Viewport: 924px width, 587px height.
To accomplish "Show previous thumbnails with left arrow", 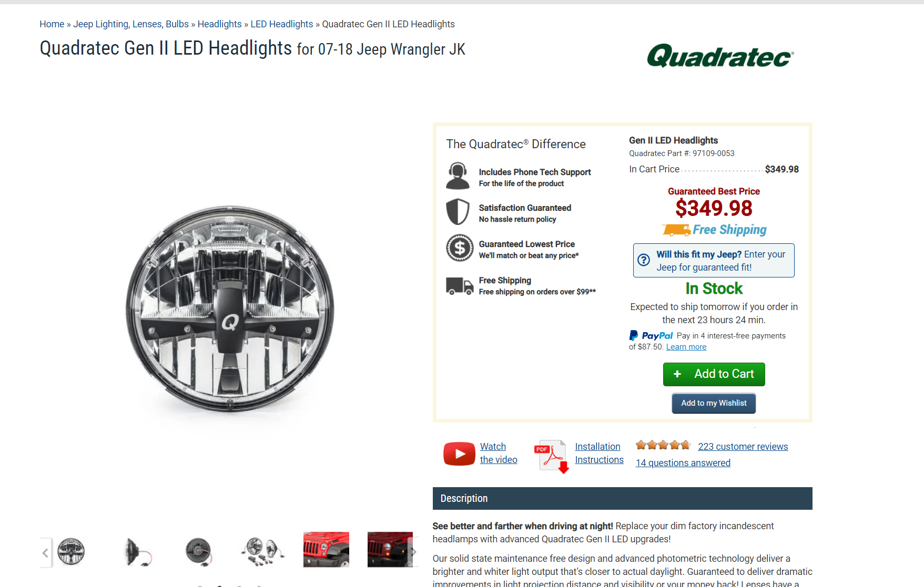I will point(46,552).
